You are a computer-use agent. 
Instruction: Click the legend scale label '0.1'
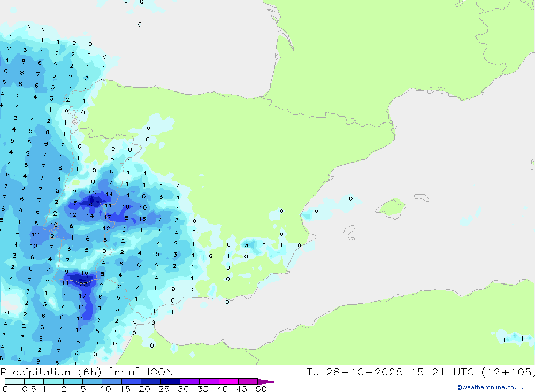coord(9,389)
